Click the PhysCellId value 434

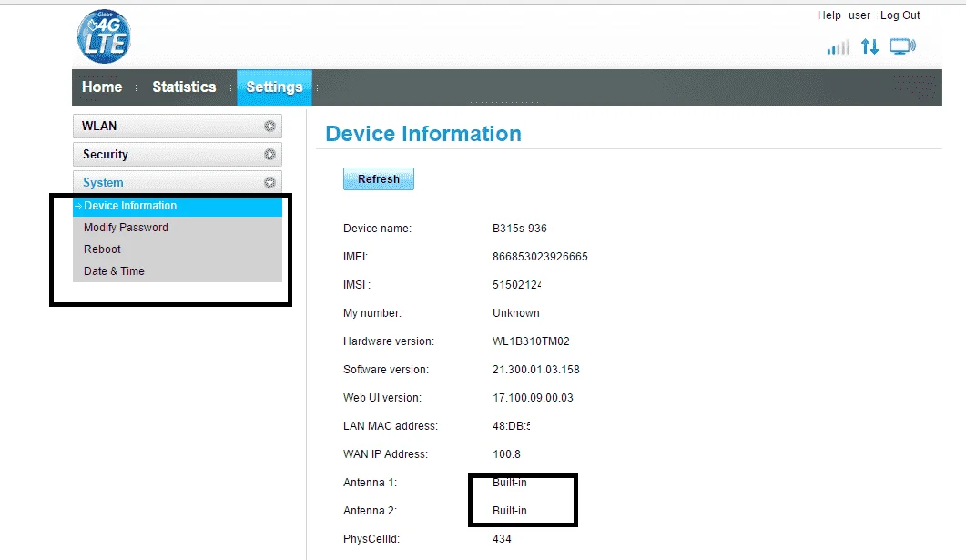pyautogui.click(x=502, y=539)
